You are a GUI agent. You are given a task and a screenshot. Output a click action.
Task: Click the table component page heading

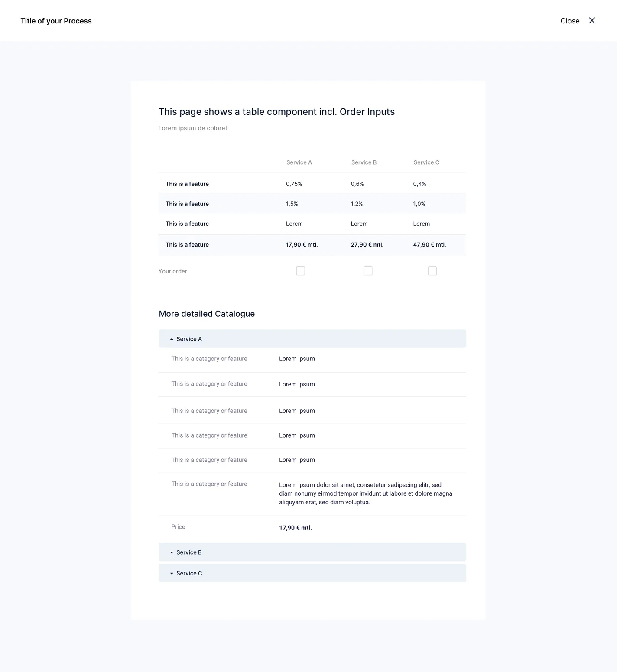[x=276, y=112]
